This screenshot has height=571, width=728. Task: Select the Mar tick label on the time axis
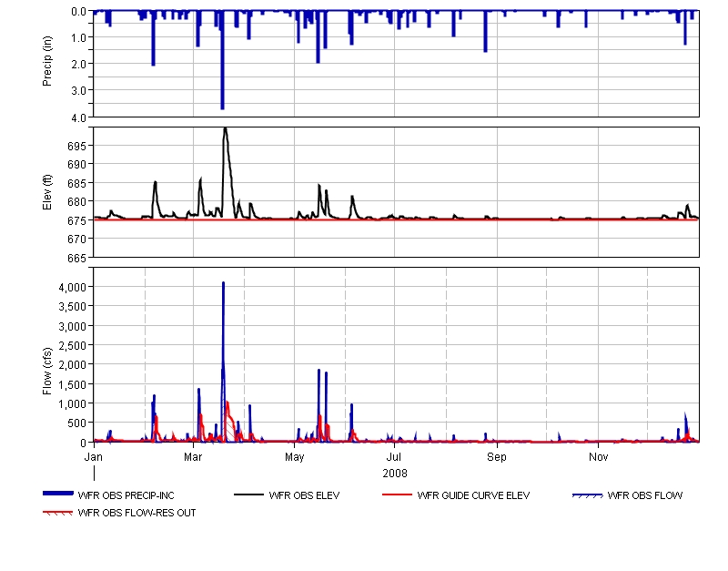coord(193,456)
